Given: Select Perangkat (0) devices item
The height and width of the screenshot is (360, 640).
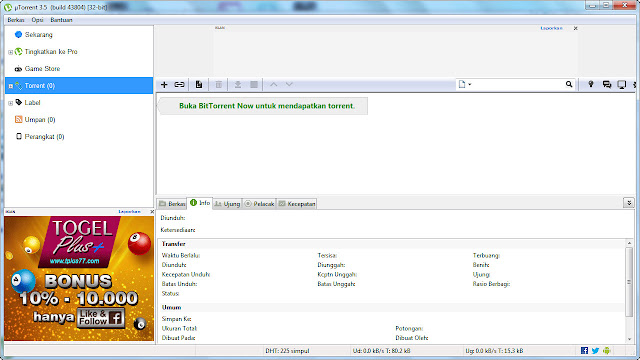Looking at the screenshot, I should coord(44,137).
